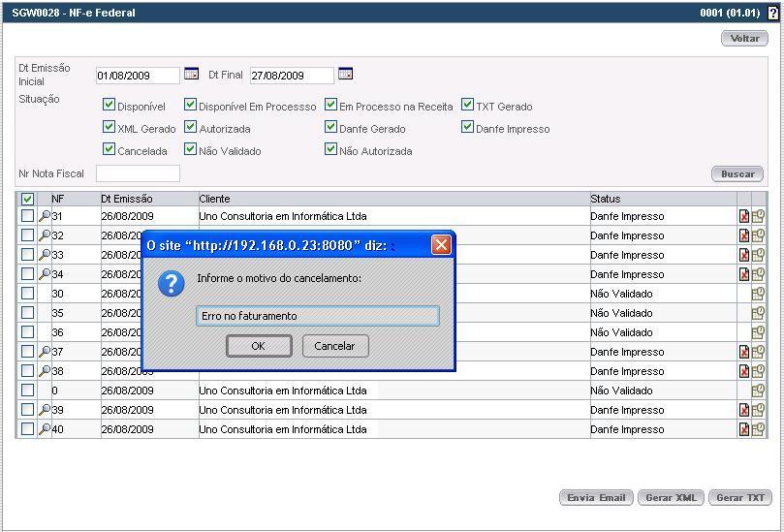Click the help question mark in the title bar
Image resolution: width=784 pixels, height=532 pixels.
pos(772,14)
